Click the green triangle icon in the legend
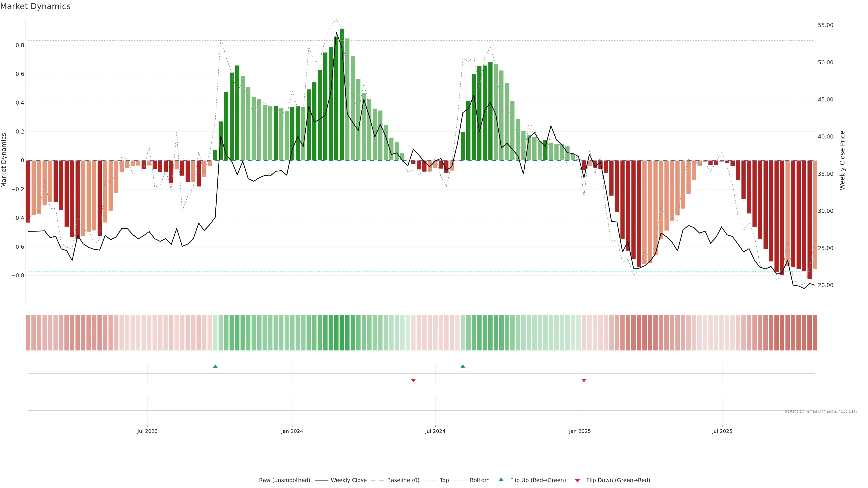Image resolution: width=868 pixels, height=488 pixels. tap(501, 480)
